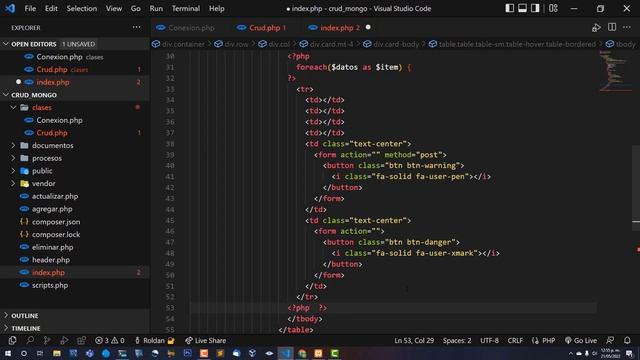The image size is (640, 360).
Task: Open the Help menu
Action: pos(217,8)
